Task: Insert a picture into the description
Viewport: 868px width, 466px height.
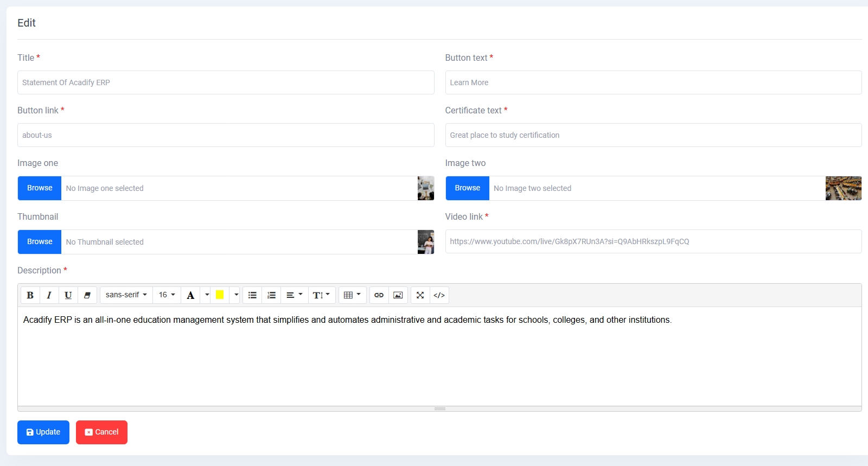Action: [398, 295]
